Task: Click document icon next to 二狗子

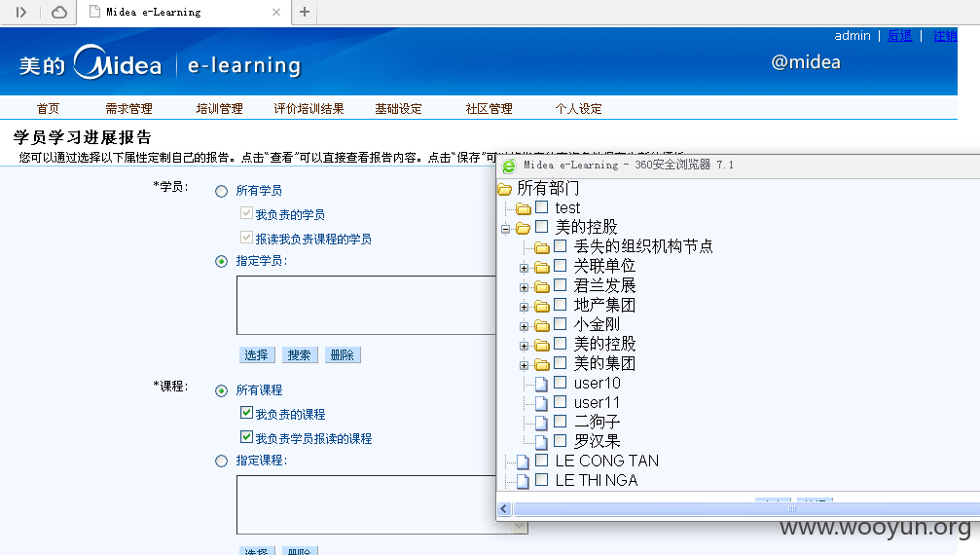Action: pos(541,423)
